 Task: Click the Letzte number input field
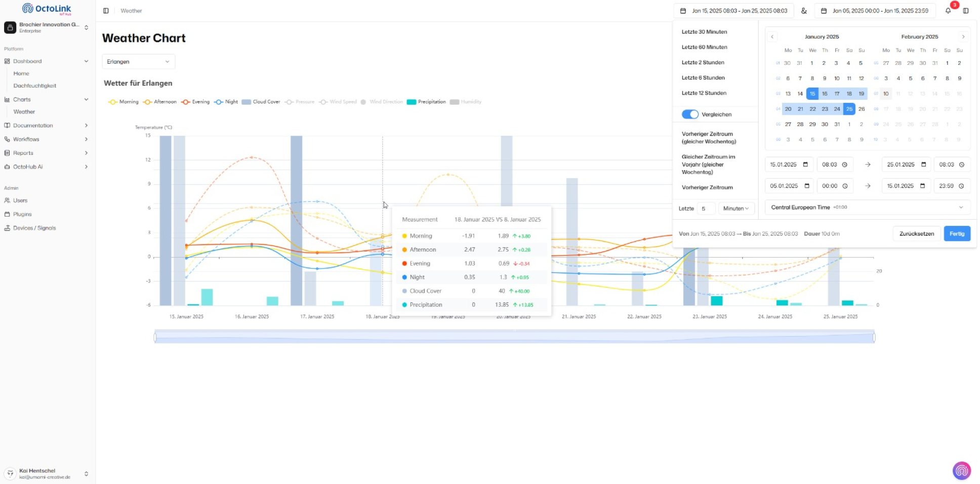706,209
